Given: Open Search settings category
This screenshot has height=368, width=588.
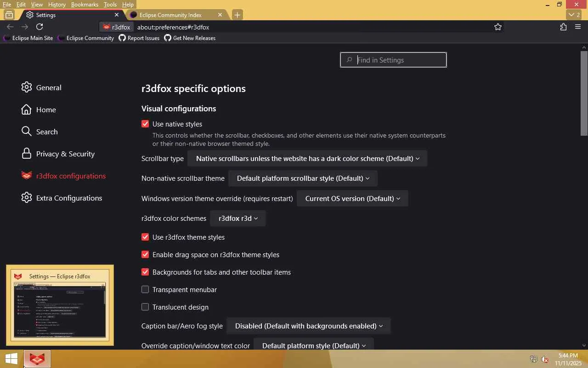Looking at the screenshot, I should (40, 132).
